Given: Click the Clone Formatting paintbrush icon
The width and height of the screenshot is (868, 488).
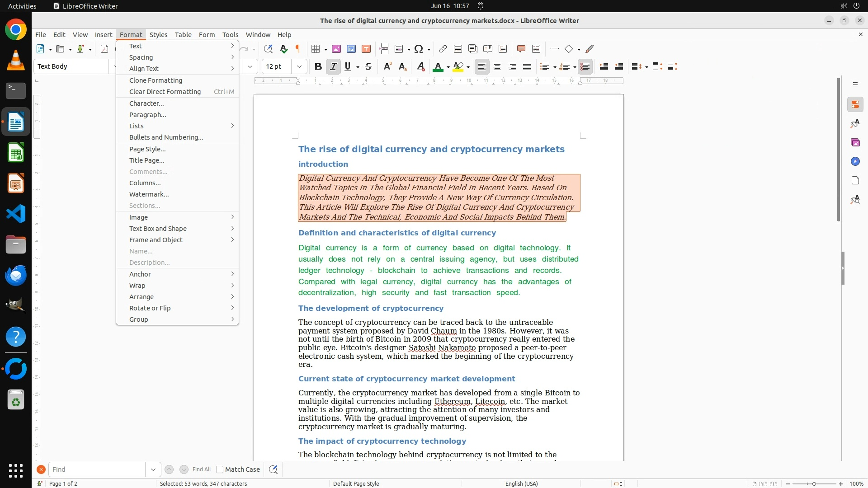Looking at the screenshot, I should (x=590, y=49).
